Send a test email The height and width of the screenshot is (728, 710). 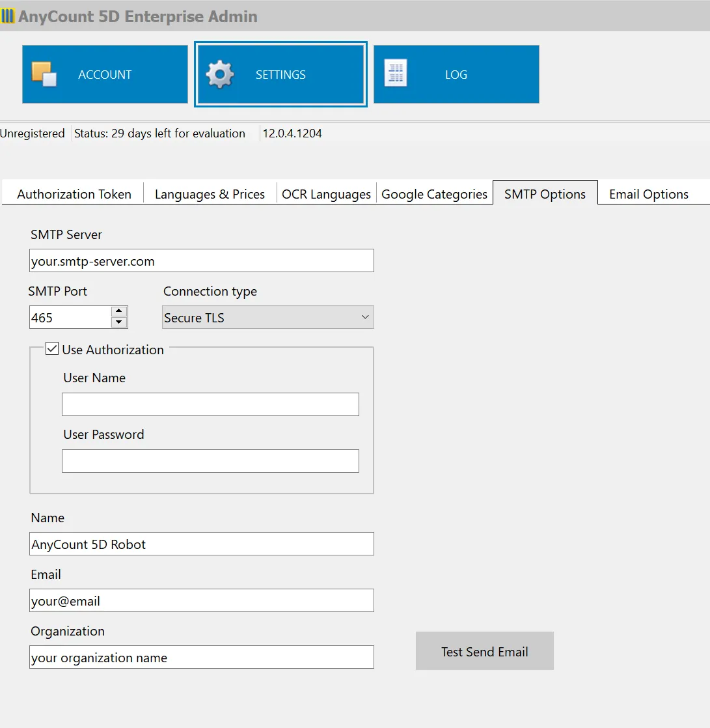tap(484, 651)
